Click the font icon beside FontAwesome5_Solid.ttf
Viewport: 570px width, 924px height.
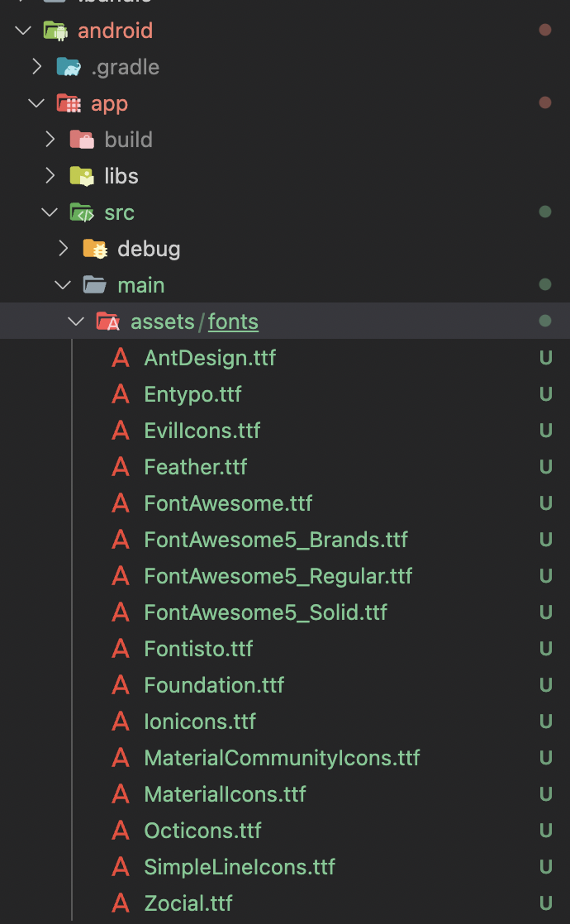click(x=121, y=612)
